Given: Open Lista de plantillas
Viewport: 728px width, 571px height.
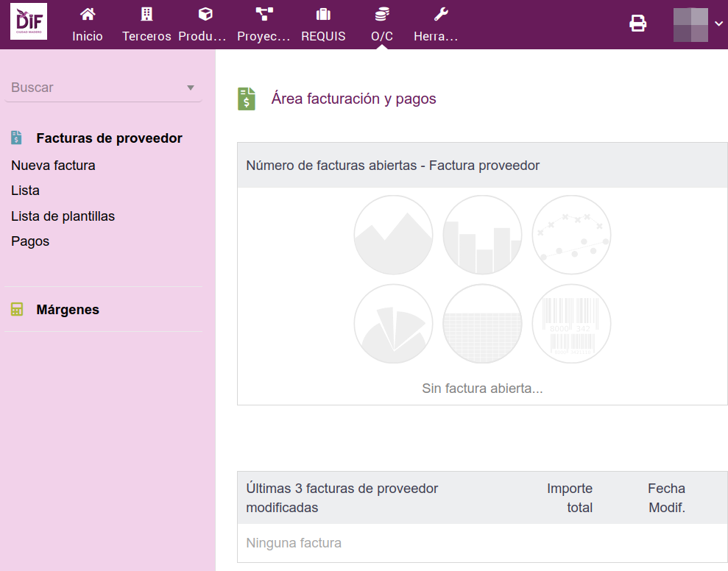Looking at the screenshot, I should 63,216.
